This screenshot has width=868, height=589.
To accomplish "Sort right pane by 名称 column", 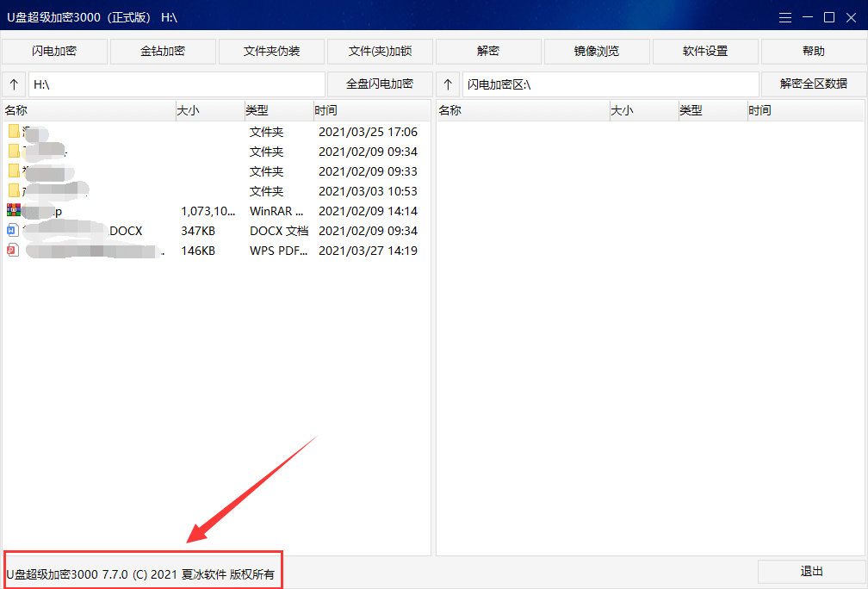I will click(524, 111).
